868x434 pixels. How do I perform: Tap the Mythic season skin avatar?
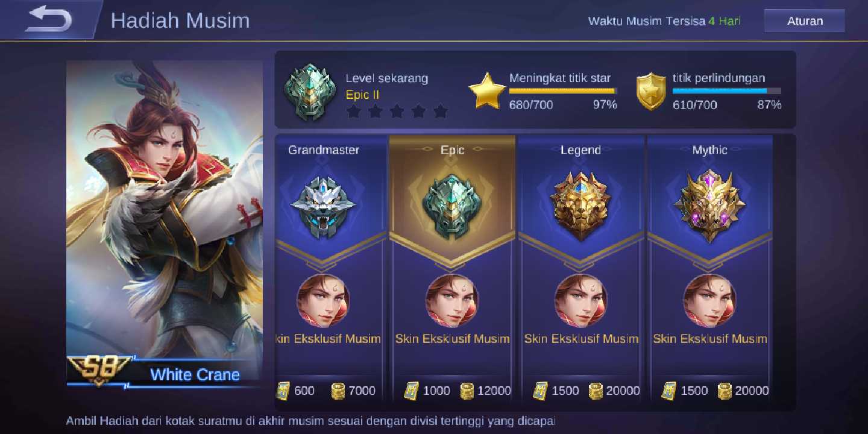tap(709, 300)
